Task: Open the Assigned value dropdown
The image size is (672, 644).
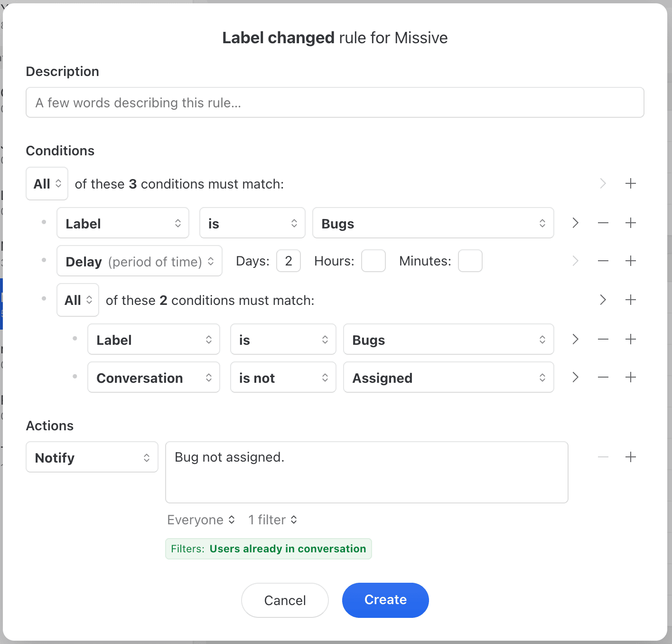Action: [x=448, y=378]
